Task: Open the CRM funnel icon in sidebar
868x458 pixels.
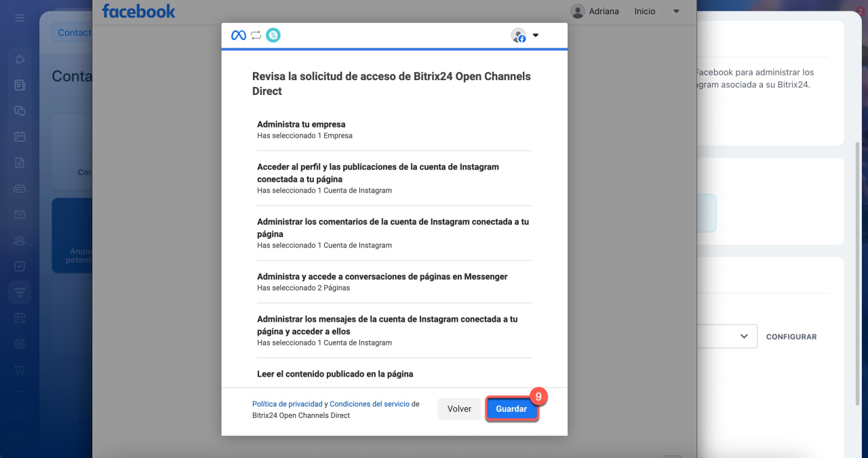Action: tap(20, 292)
